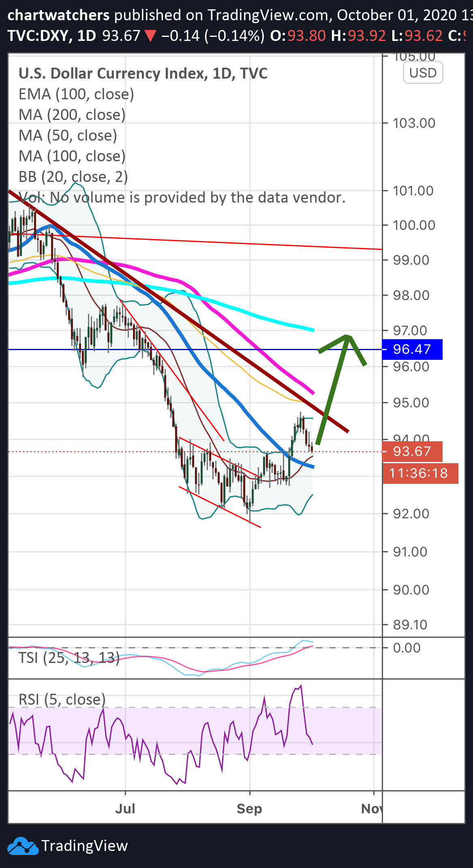The width and height of the screenshot is (473, 868).
Task: Select the blue 96.47 price label
Action: click(412, 349)
